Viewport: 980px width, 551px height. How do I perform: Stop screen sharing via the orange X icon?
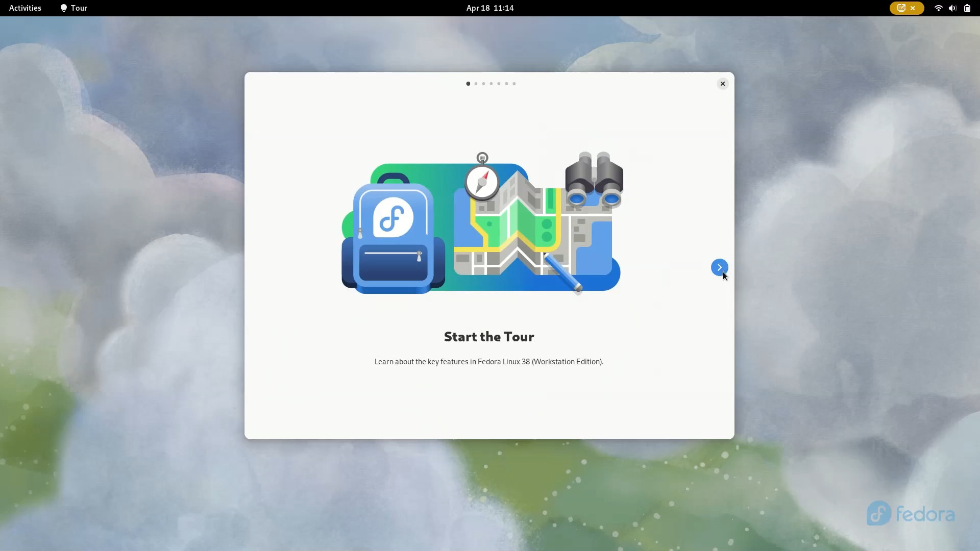point(913,8)
